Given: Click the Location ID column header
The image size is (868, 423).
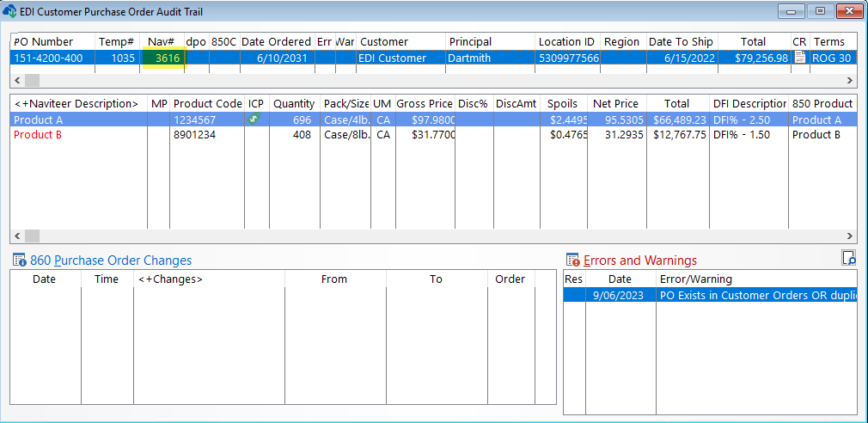Looking at the screenshot, I should point(566,41).
